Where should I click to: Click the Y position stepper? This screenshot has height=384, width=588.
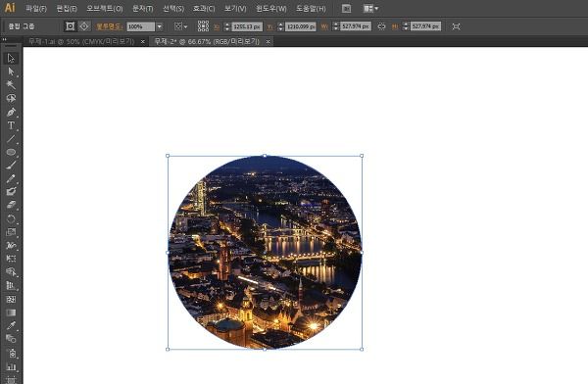coord(280,26)
